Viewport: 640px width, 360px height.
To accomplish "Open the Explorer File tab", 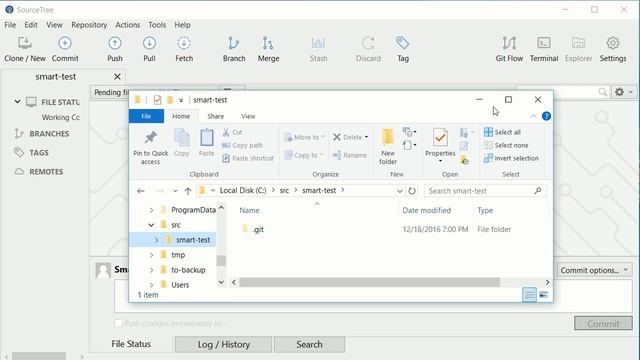I will 146,116.
